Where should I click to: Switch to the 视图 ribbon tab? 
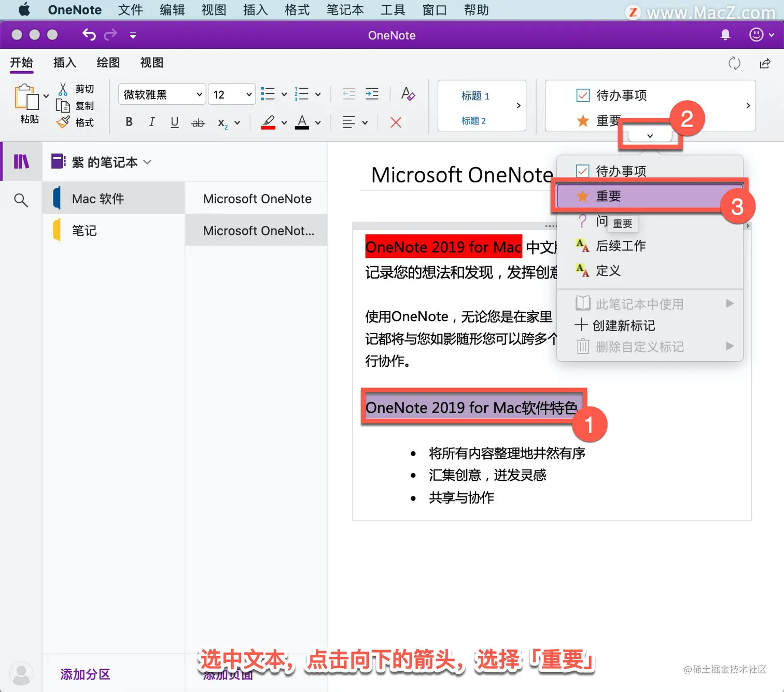(152, 63)
